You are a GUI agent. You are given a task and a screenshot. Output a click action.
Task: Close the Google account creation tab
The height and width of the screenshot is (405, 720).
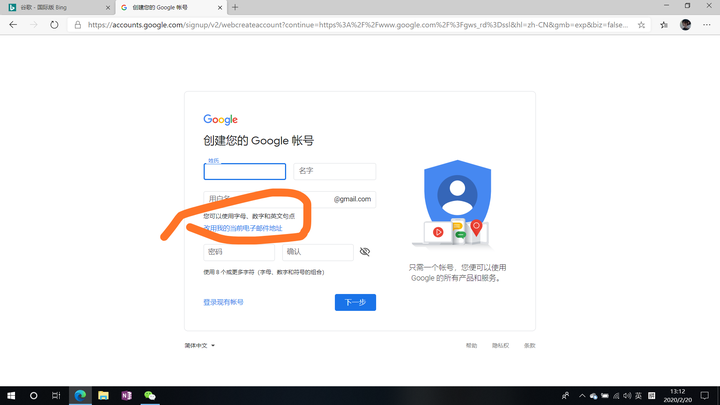pyautogui.click(x=220, y=7)
